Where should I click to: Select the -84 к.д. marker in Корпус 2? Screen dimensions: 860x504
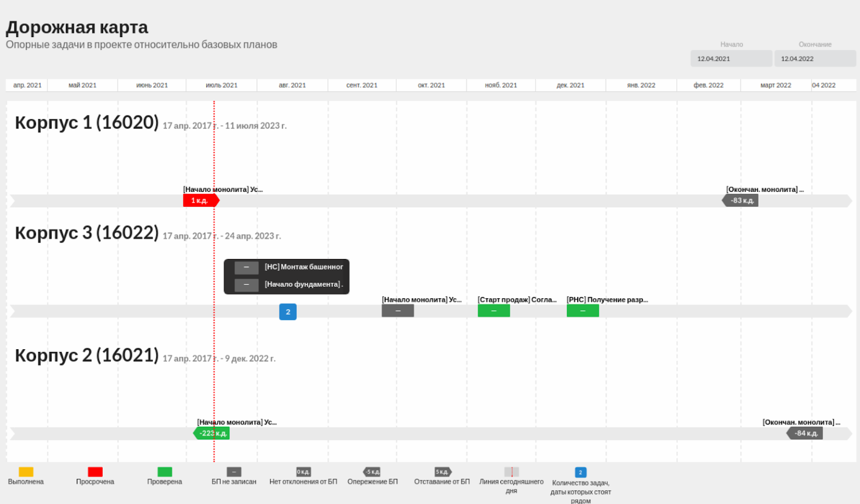tap(805, 433)
